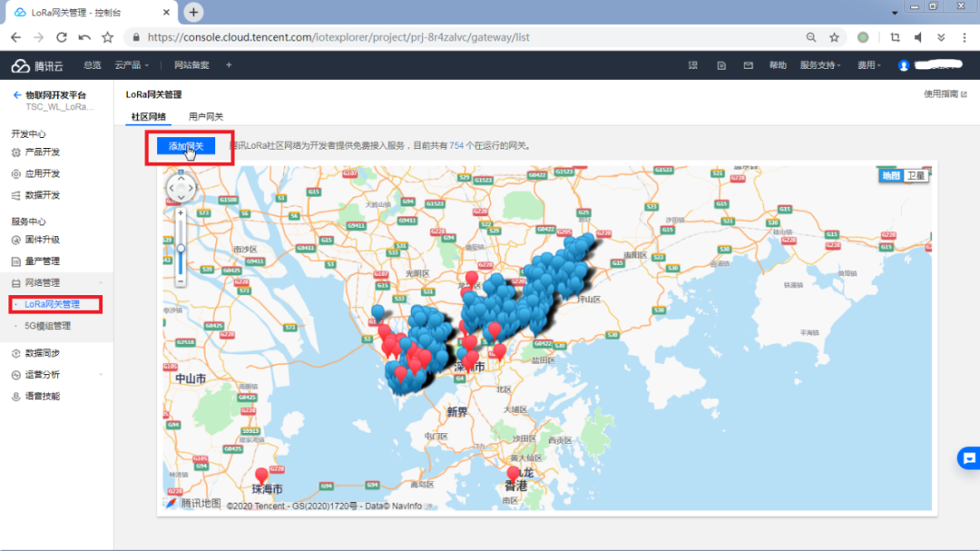
Task: Click the map zoom slider handle
Action: click(x=181, y=249)
